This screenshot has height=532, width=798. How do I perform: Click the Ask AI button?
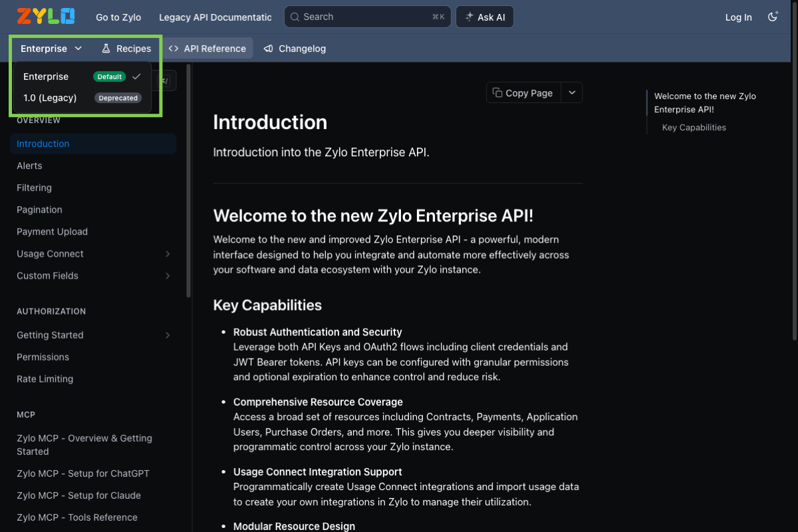485,17
